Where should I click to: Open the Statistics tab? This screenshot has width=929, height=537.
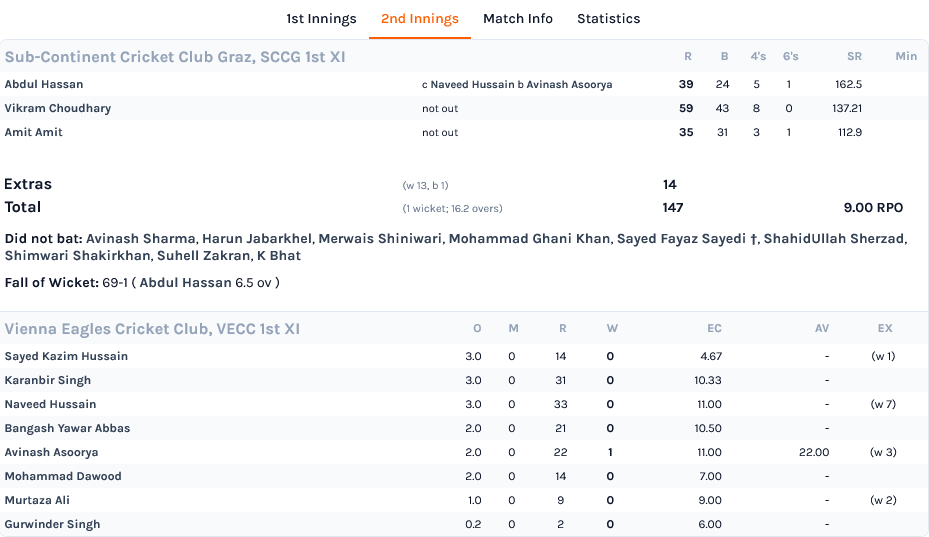click(x=608, y=19)
